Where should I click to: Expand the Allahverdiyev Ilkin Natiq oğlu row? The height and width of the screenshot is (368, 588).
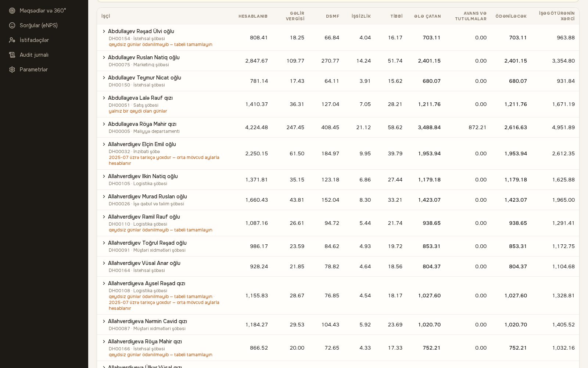click(104, 176)
